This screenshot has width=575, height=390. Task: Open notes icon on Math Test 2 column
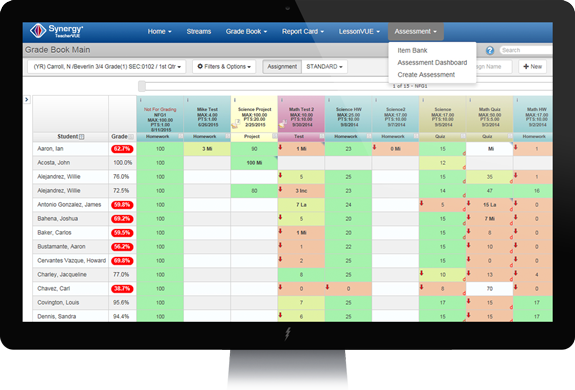point(282,124)
